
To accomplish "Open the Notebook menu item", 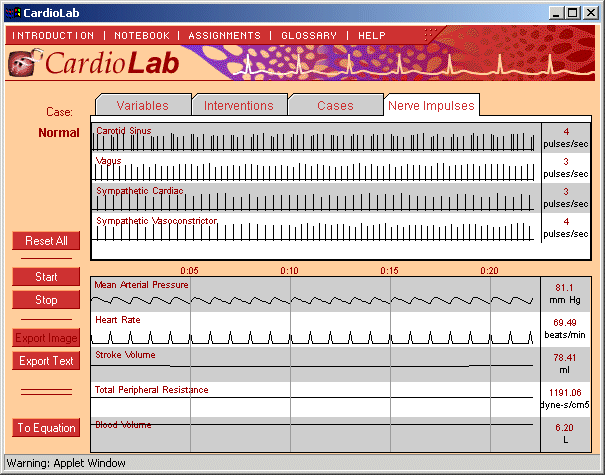I will [142, 35].
